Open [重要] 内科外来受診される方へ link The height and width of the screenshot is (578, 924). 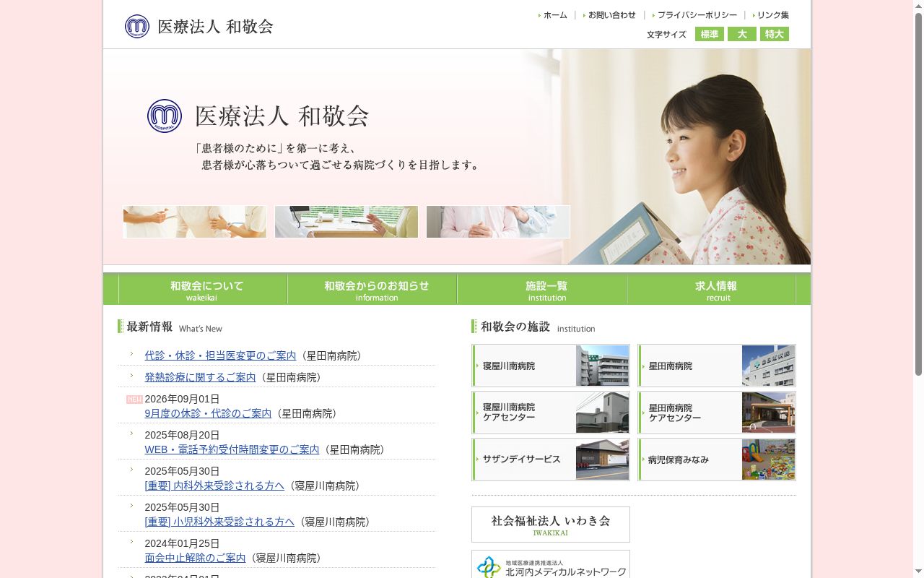click(214, 486)
